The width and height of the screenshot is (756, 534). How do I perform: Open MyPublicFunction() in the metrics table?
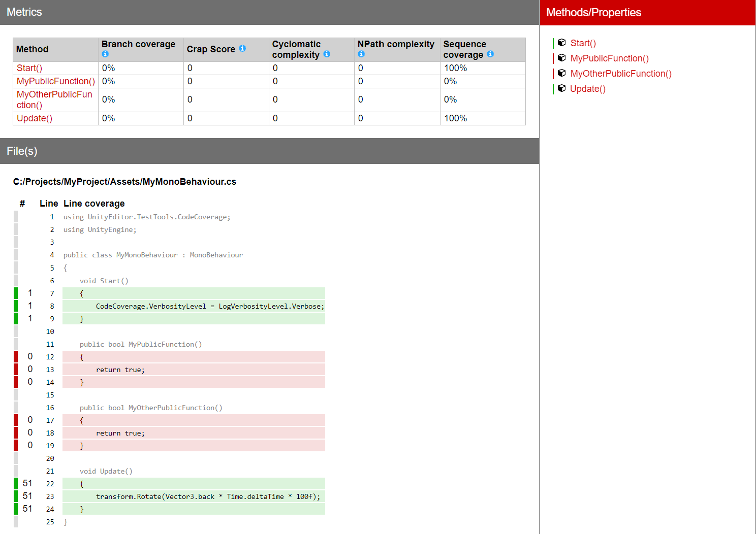[x=55, y=81]
